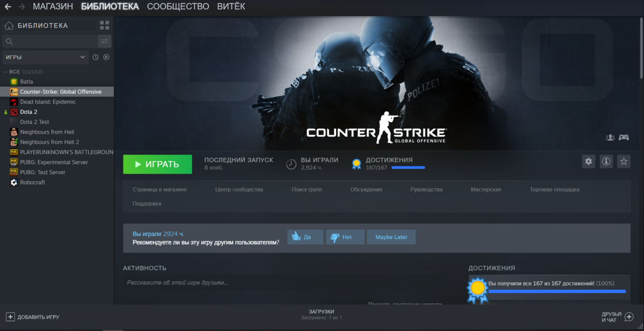Open library home icon

click(9, 25)
